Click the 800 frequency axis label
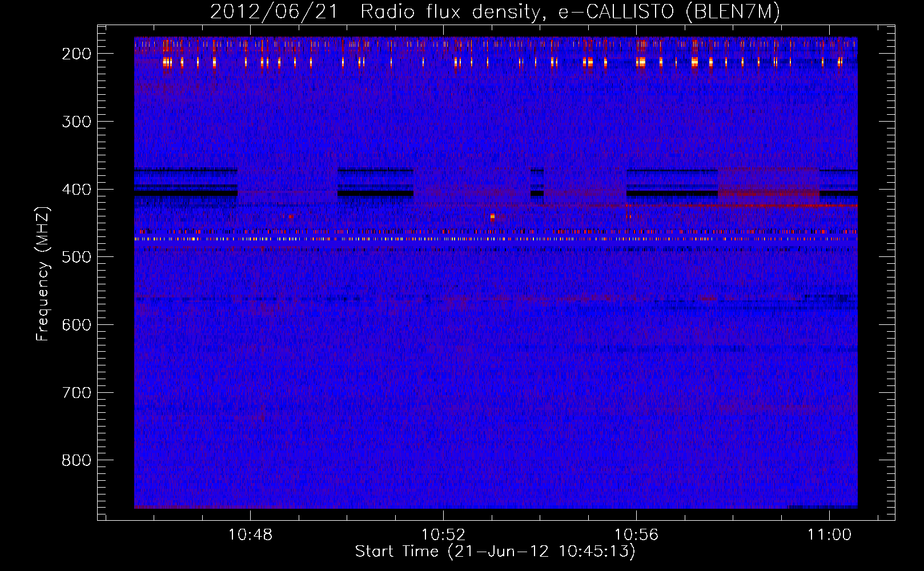924x571 pixels. 77,460
